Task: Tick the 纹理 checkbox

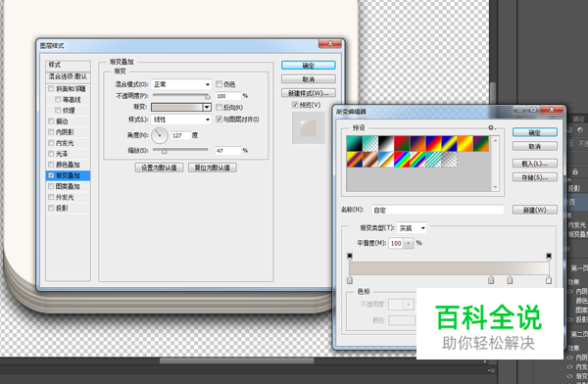Action: (58, 111)
